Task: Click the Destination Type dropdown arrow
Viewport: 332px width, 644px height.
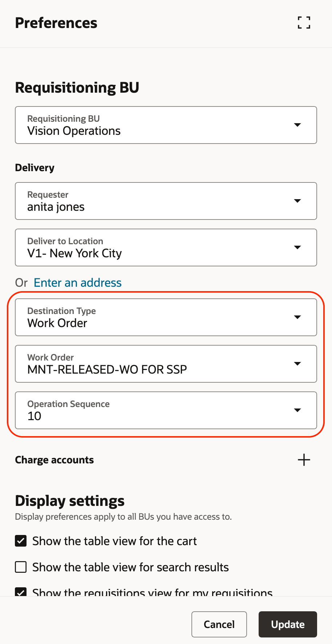Action: [x=297, y=317]
